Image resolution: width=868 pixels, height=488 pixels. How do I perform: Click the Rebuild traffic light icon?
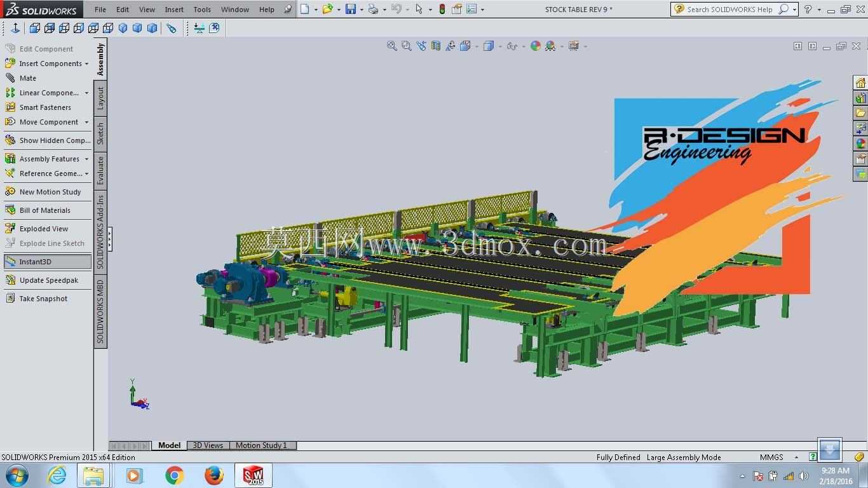click(x=442, y=9)
